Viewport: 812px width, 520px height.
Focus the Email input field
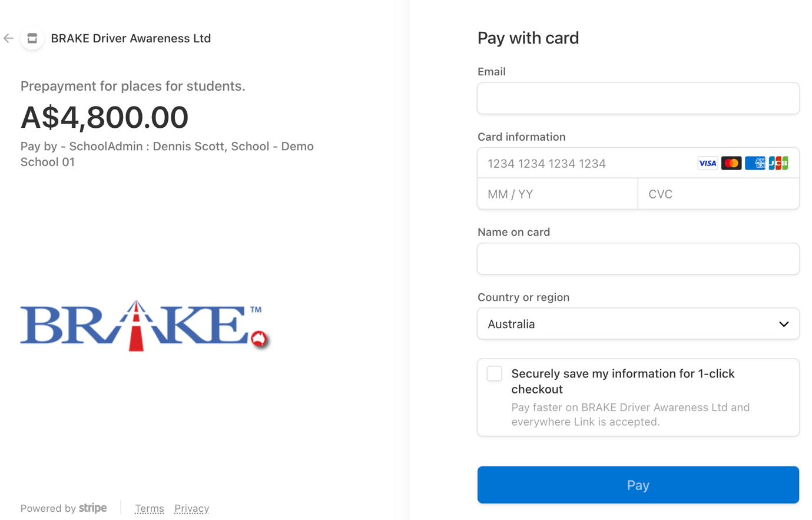point(638,98)
